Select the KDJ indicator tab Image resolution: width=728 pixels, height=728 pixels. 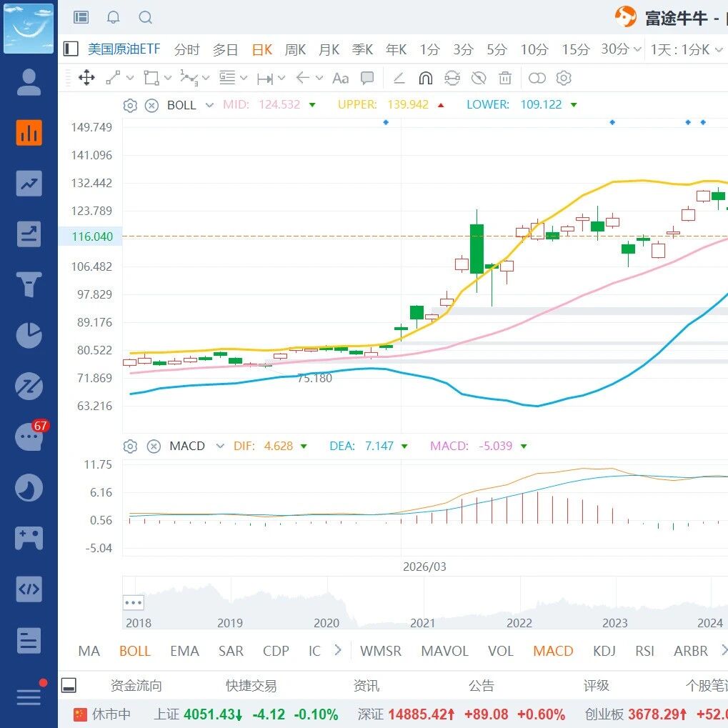604,651
